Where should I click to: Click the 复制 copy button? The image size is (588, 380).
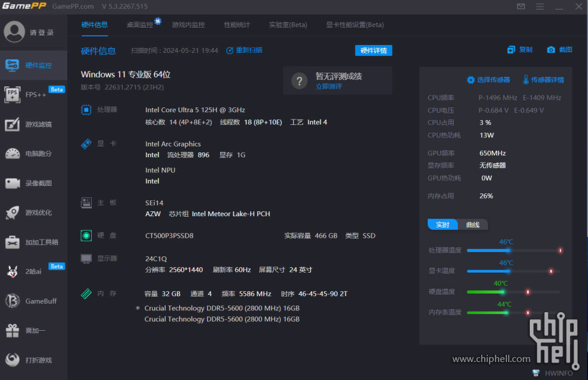pos(520,49)
